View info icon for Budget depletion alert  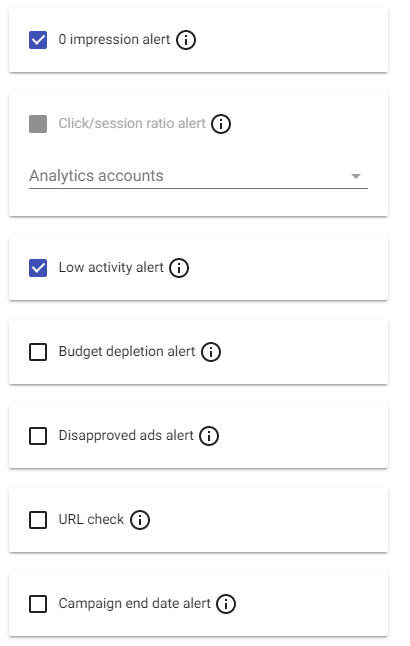tap(211, 352)
